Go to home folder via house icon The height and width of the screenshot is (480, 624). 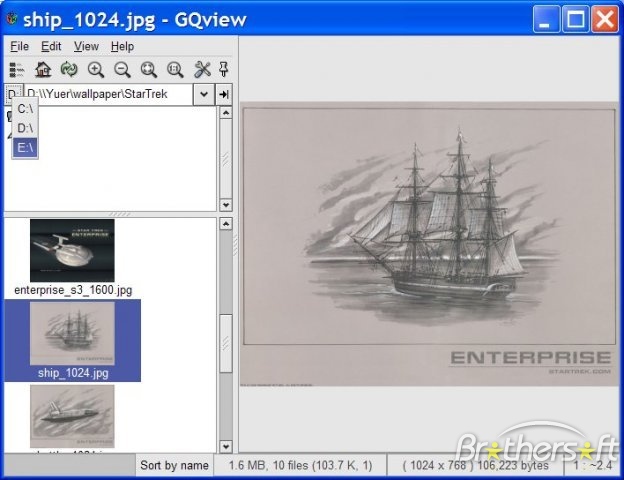coord(43,70)
